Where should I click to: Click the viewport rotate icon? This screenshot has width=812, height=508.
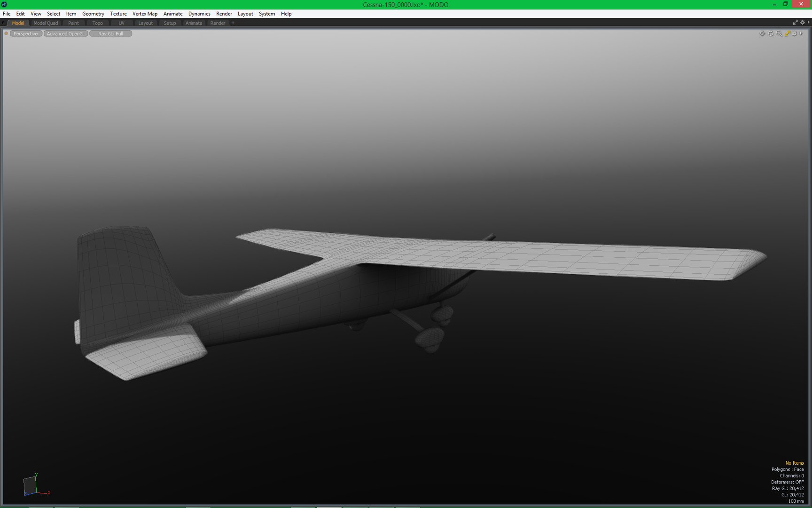point(771,33)
